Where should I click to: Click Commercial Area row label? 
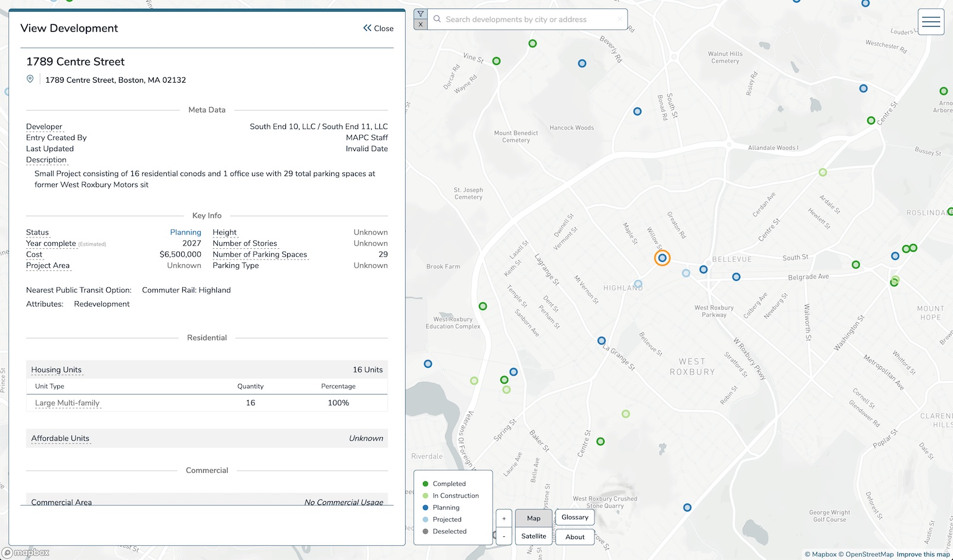tap(61, 502)
